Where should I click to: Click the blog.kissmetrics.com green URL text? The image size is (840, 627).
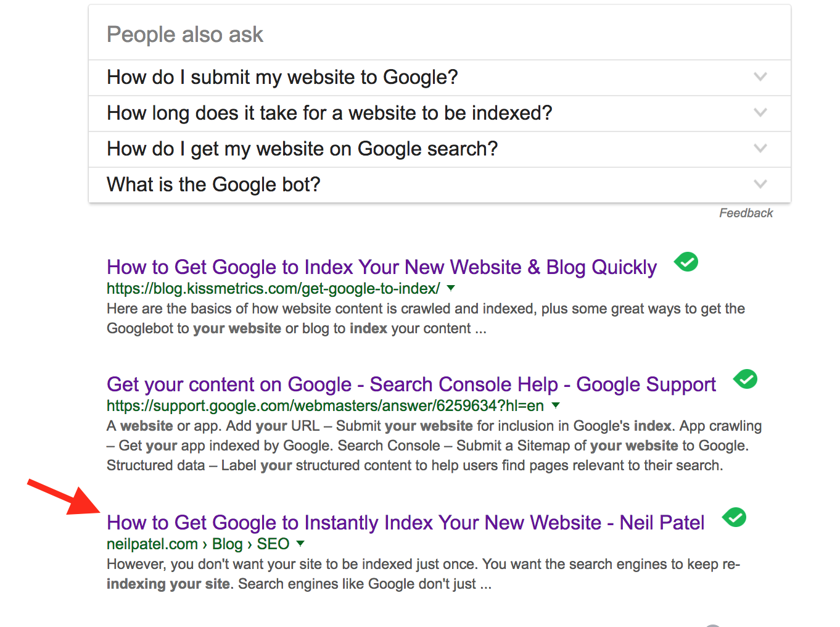pos(273,288)
